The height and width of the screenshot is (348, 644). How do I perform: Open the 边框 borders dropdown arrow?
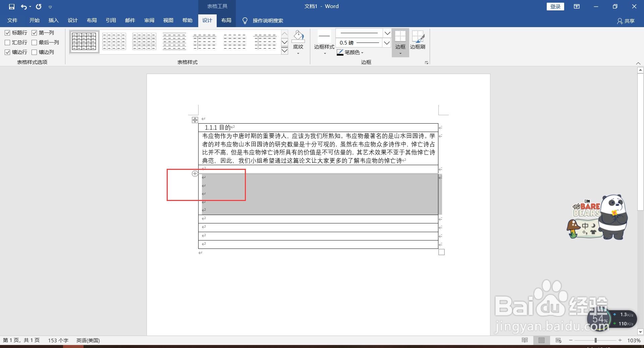400,54
